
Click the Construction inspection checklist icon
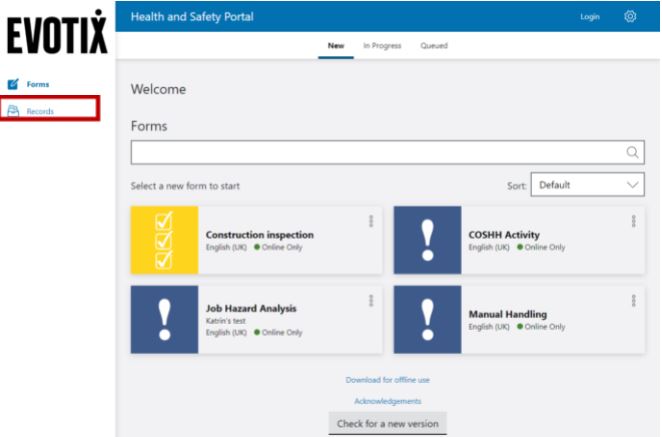(x=164, y=240)
